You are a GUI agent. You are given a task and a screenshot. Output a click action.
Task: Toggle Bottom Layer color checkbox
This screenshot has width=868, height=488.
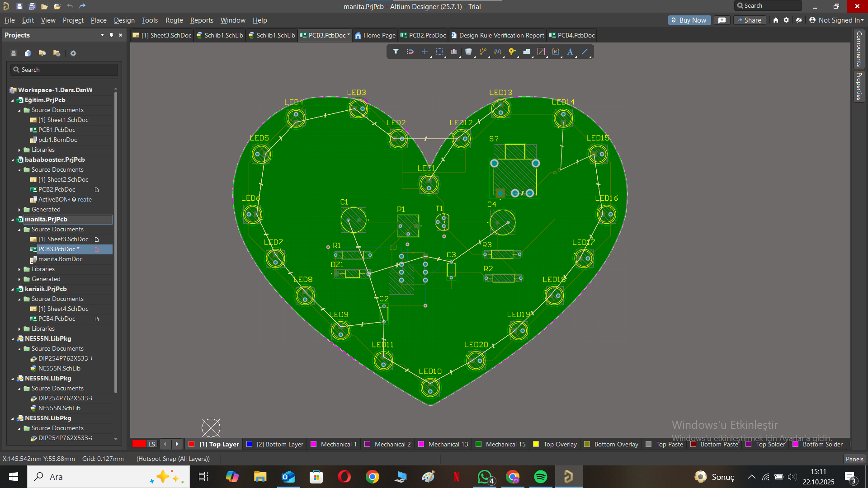249,444
